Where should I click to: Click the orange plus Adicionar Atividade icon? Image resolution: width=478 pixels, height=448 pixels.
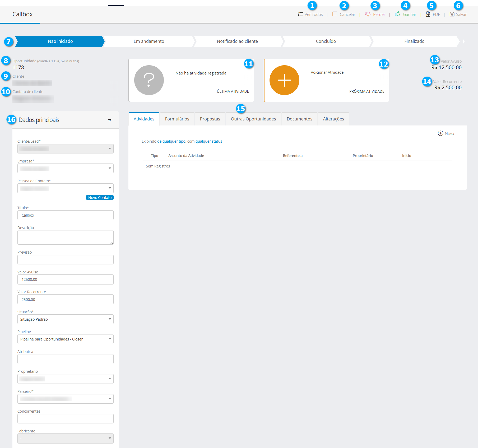click(284, 80)
